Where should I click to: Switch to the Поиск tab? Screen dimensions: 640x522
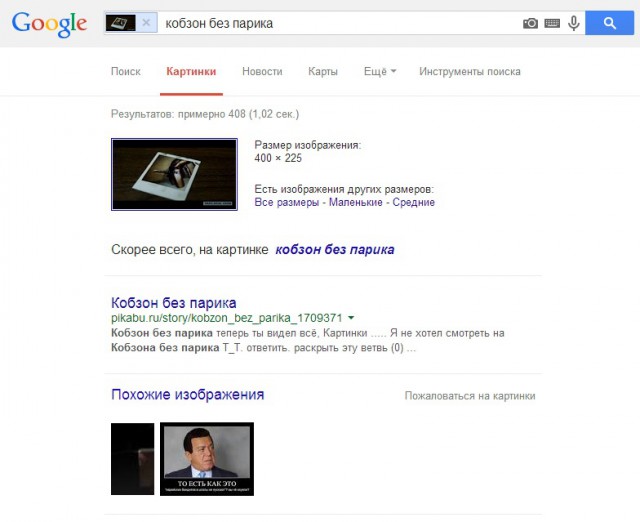(126, 71)
